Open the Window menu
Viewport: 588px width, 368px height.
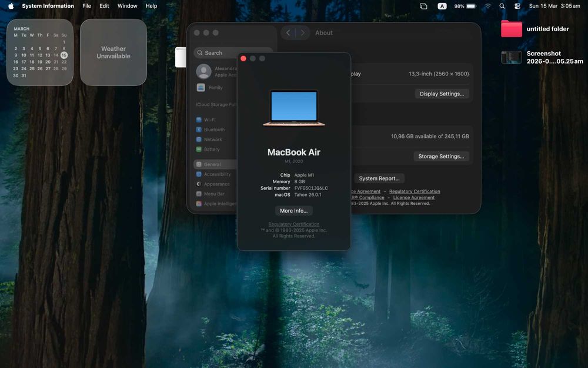pyautogui.click(x=127, y=6)
